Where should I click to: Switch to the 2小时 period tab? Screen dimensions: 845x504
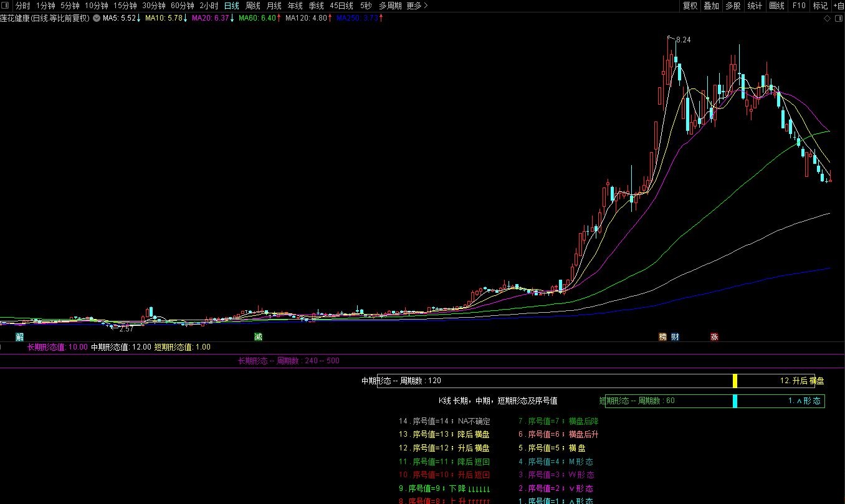tap(209, 6)
